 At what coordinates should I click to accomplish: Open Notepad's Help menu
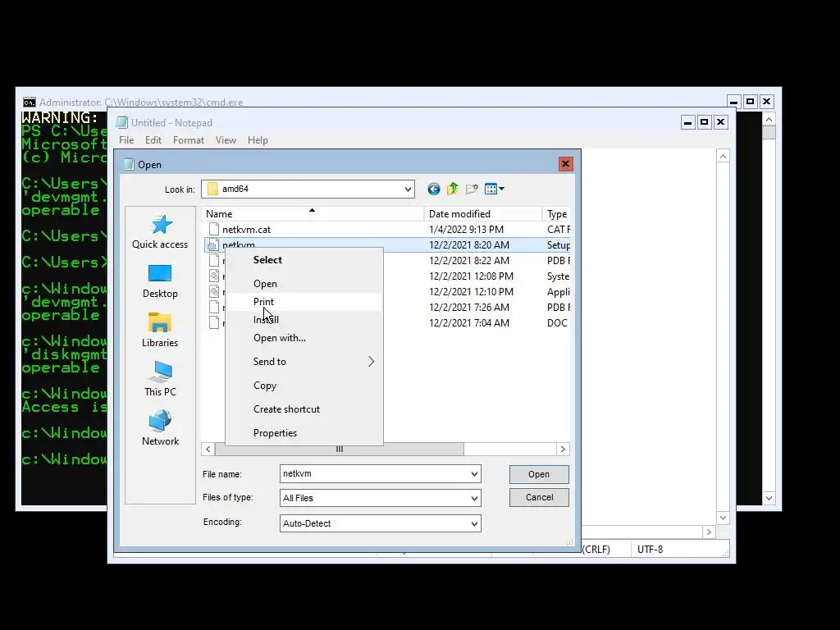tap(258, 139)
